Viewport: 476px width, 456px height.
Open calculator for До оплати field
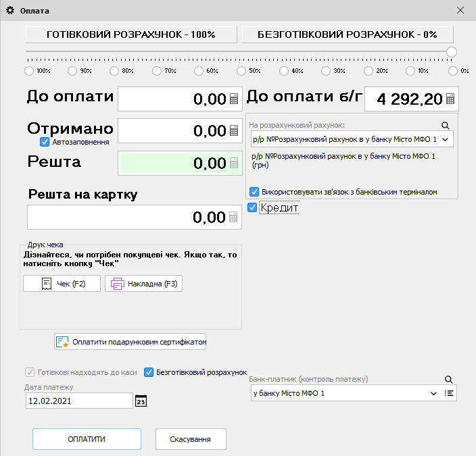coord(234,99)
